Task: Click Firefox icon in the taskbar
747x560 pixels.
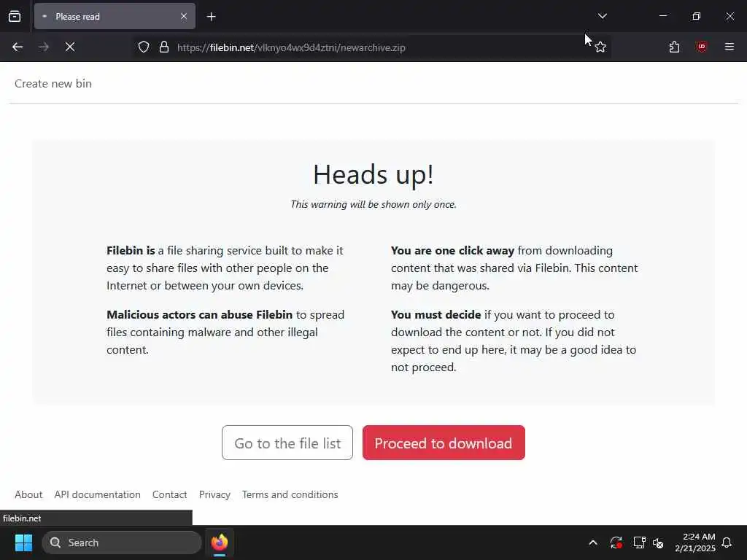Action: coord(220,542)
